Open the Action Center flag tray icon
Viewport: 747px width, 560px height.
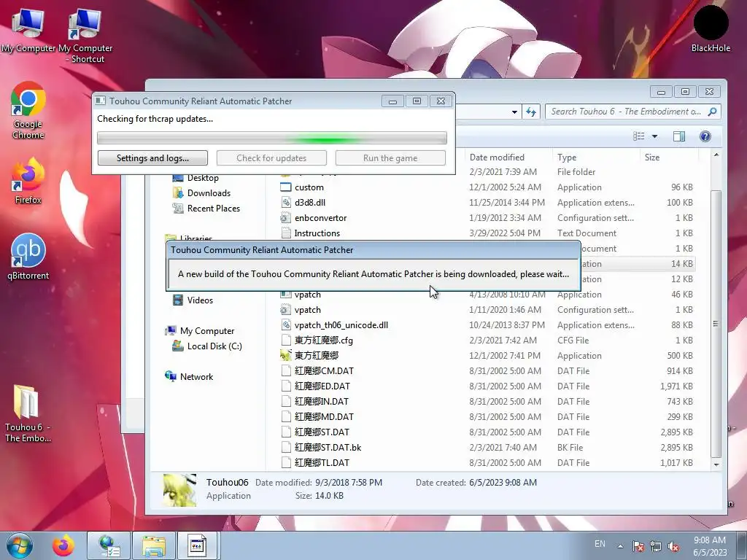click(638, 546)
